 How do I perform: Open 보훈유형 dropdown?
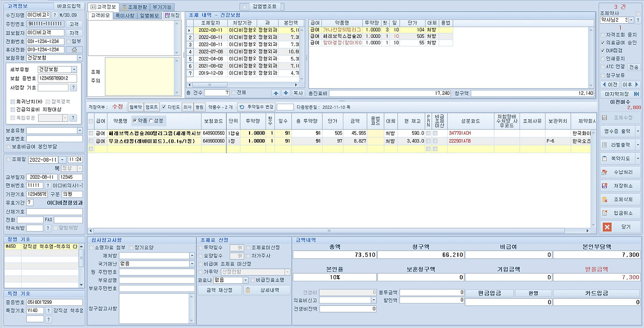(80, 130)
